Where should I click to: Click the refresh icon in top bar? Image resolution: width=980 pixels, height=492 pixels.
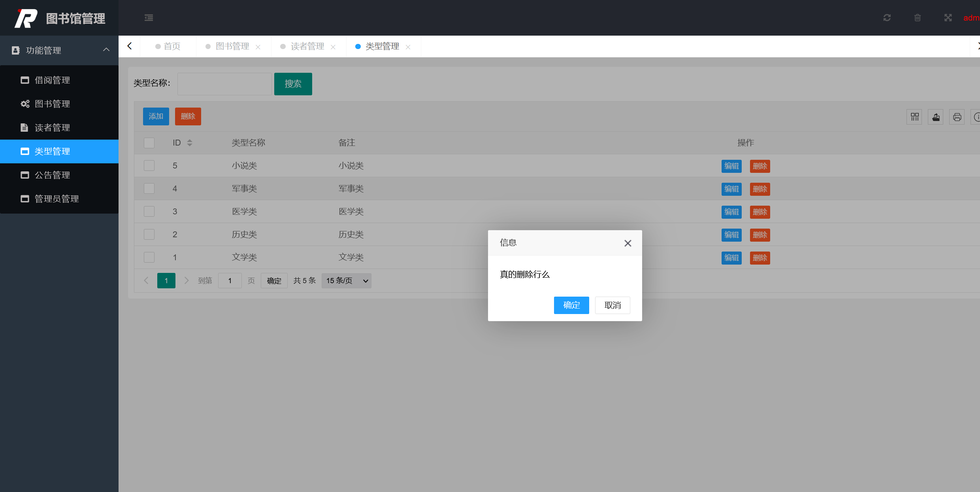887,18
